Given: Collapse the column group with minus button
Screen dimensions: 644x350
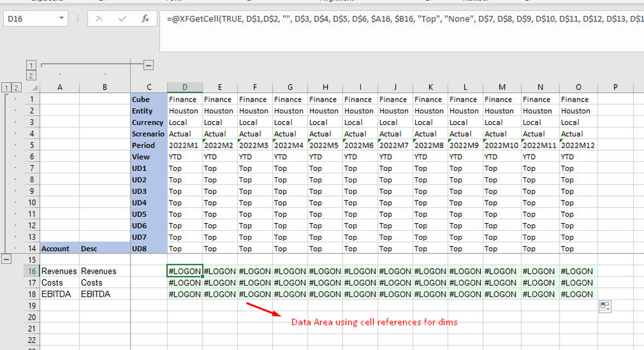Looking at the screenshot, I should (149, 65).
